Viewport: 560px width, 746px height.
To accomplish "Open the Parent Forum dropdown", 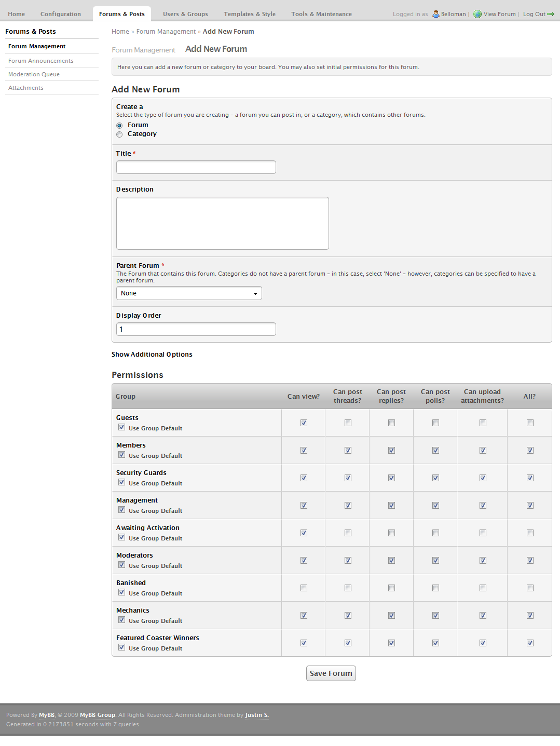I will [189, 293].
